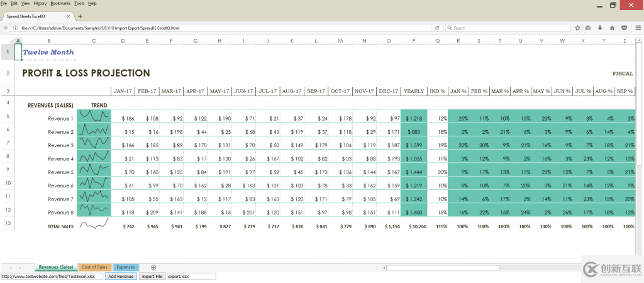Open the View menu
The width and height of the screenshot is (644, 283).
[25, 3]
